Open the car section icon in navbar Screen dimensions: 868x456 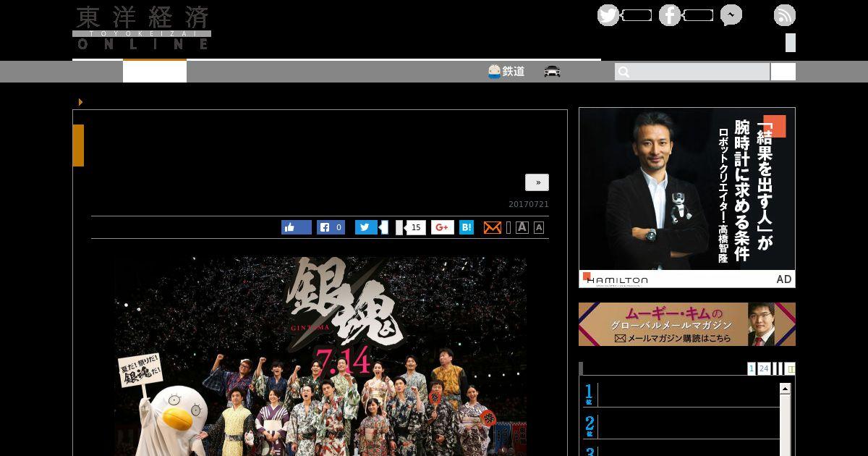[x=553, y=72]
